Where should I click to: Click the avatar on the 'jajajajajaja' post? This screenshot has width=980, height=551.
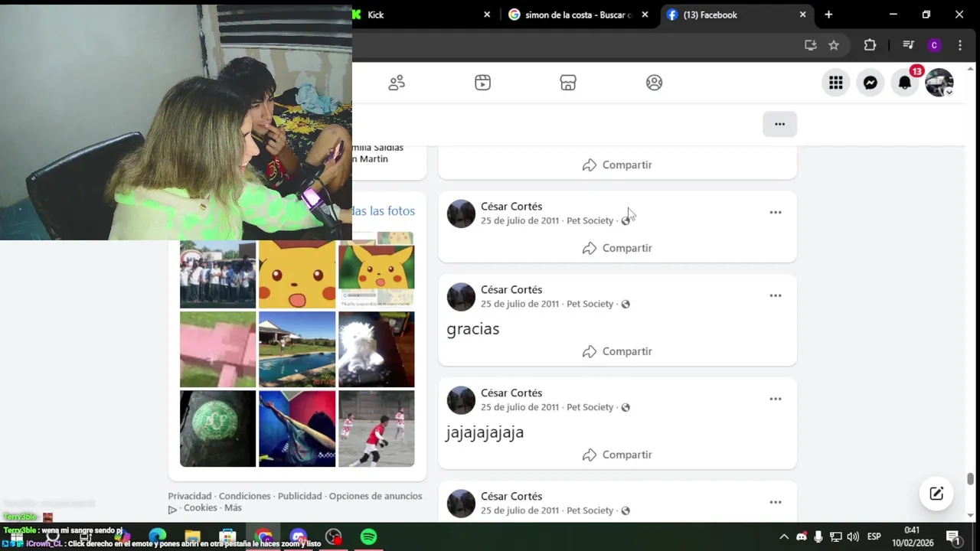461,400
